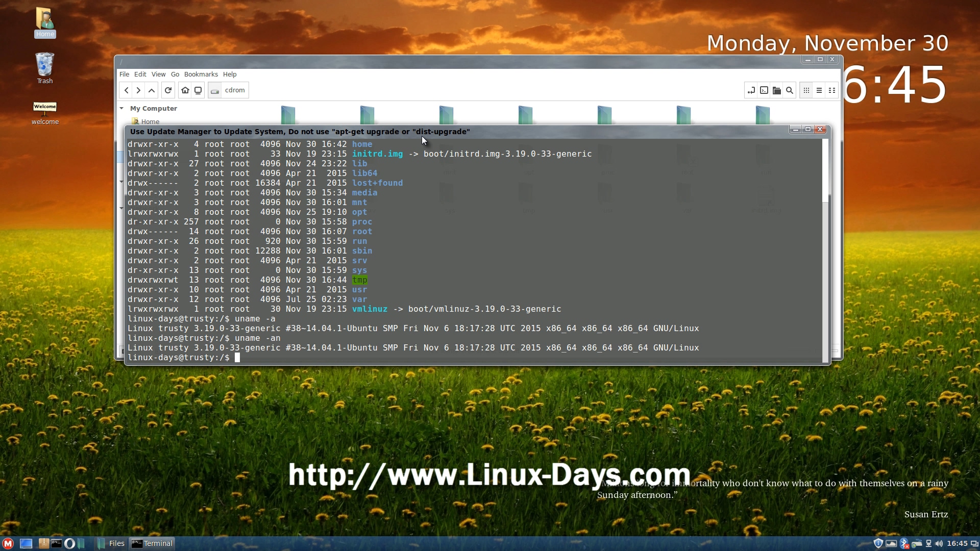980x551 pixels.
Task: Go up to parent folder
Action: pos(152,90)
